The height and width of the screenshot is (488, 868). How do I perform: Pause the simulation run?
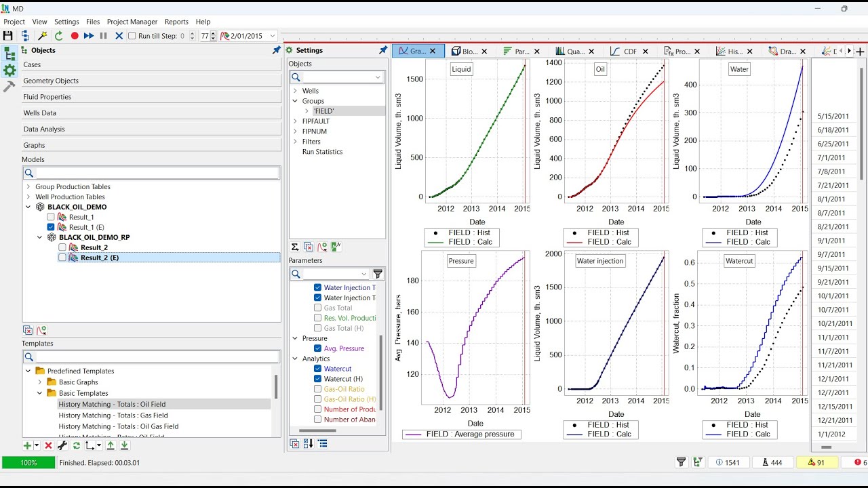pyautogui.click(x=103, y=36)
